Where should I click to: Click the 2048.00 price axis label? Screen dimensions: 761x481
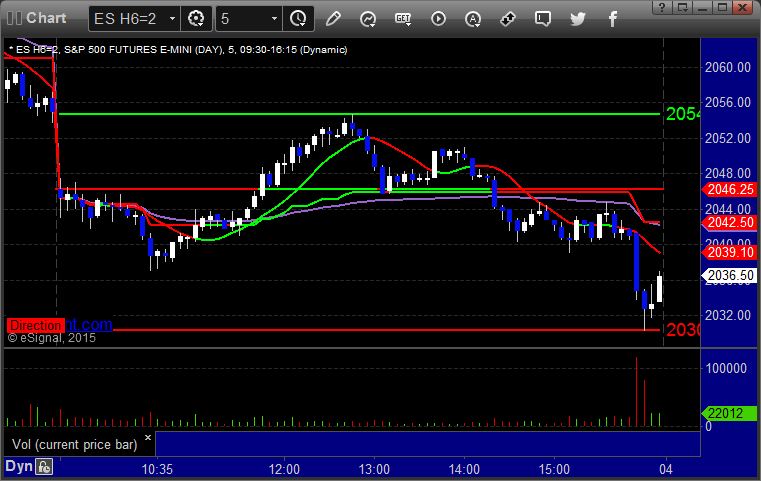[x=728, y=173]
